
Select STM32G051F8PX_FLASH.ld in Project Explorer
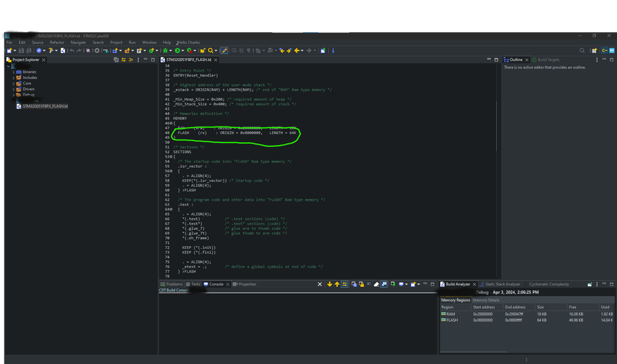[44, 106]
